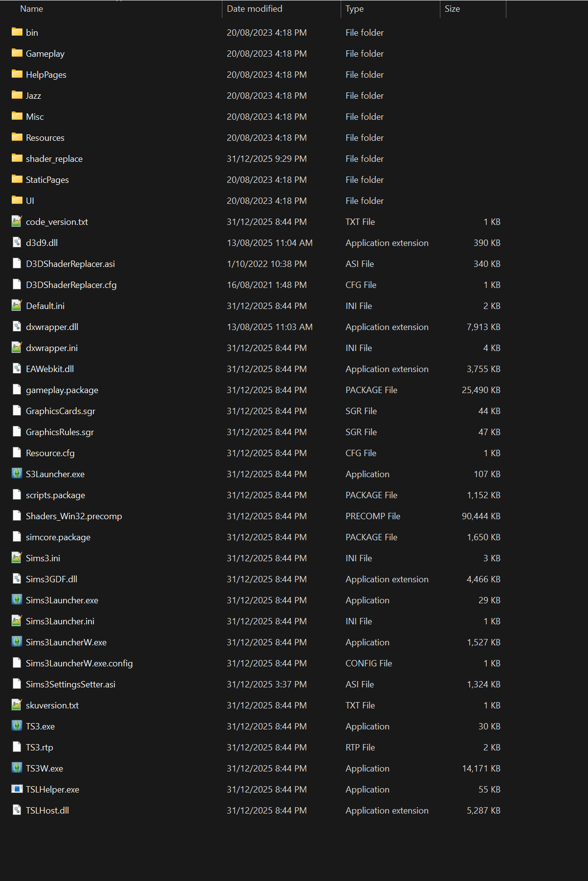Select the GraphicsCards.sgr file name
Image resolution: width=588 pixels, height=881 pixels.
[61, 411]
